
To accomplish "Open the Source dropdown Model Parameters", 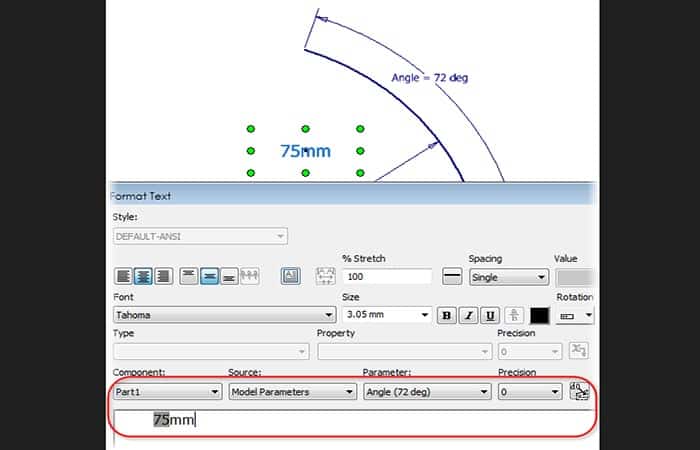I will pyautogui.click(x=292, y=392).
